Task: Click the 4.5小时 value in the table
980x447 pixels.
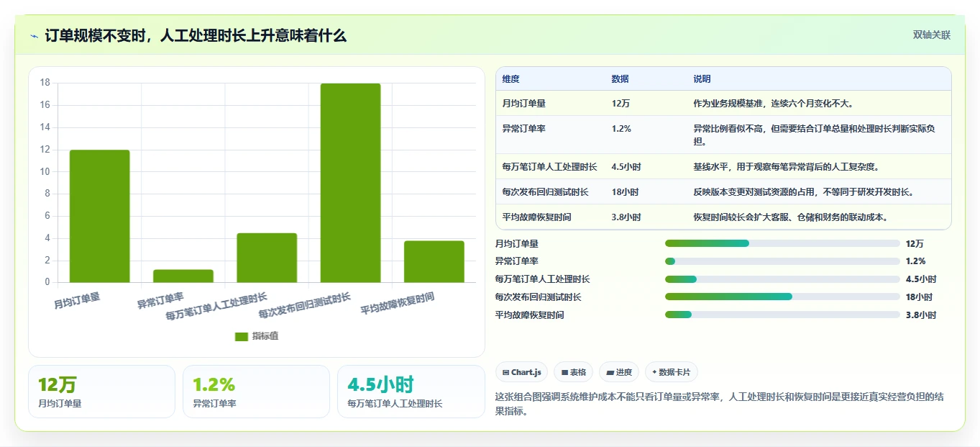Action: [626, 167]
